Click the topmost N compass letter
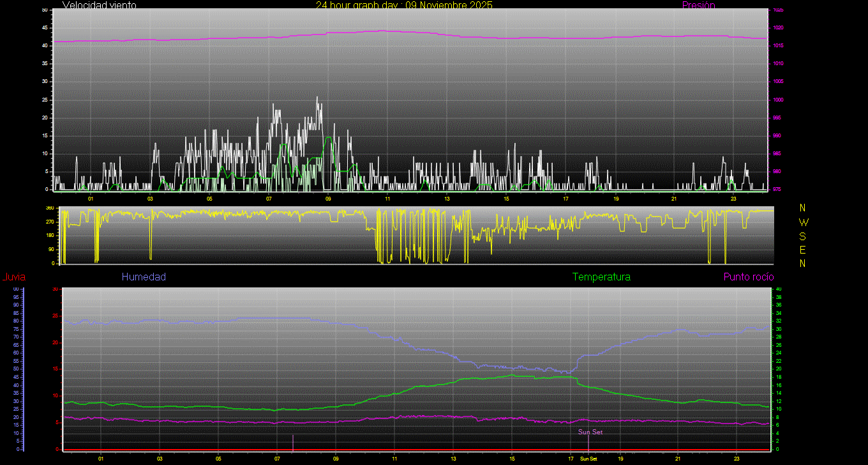 [803, 208]
